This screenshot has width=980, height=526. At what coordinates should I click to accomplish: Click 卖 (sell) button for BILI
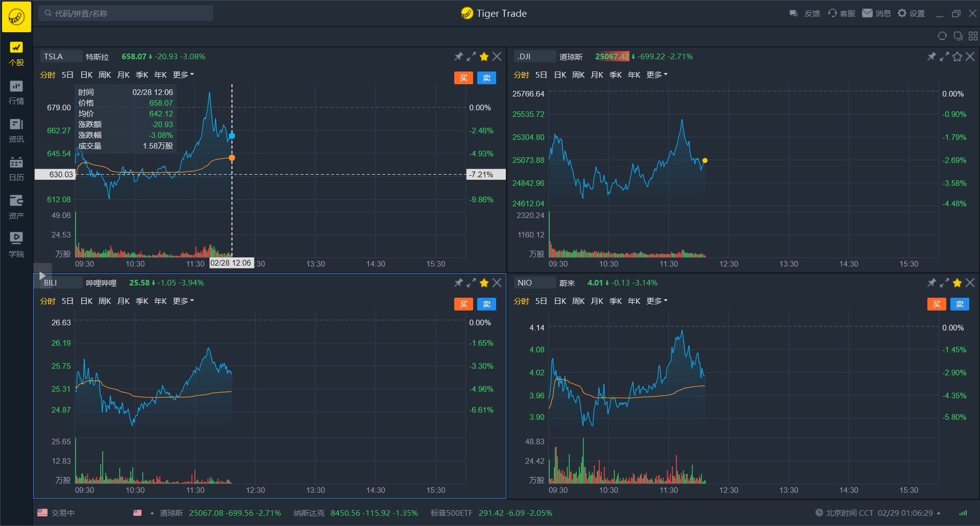tap(486, 304)
